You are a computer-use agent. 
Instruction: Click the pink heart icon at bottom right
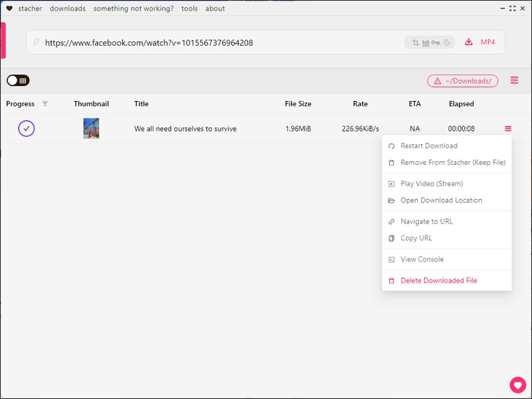pyautogui.click(x=518, y=385)
